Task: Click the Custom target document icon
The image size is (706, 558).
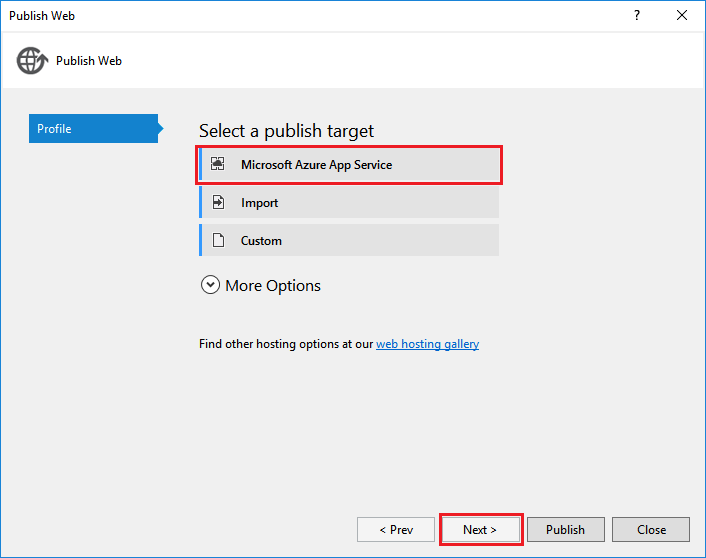Action: (x=218, y=241)
